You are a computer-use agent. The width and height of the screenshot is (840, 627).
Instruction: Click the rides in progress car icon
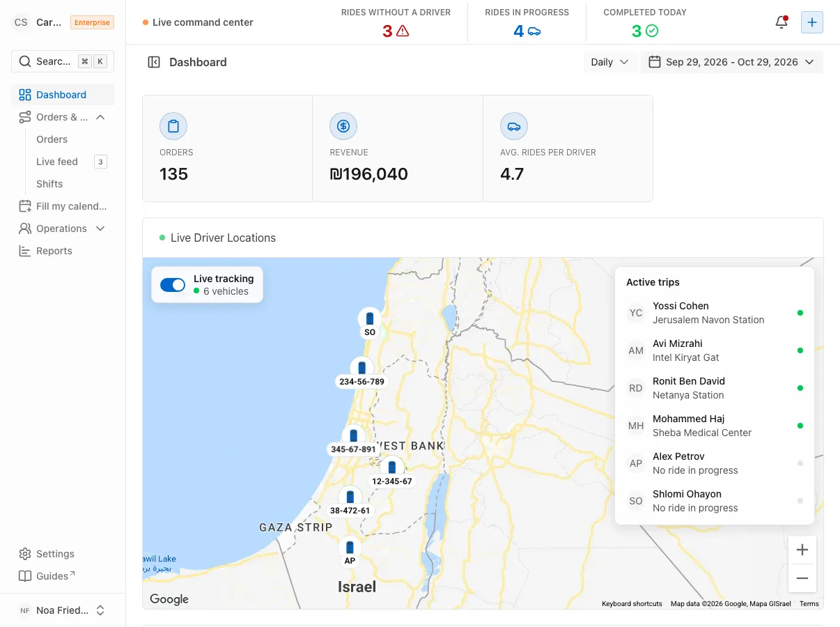(x=534, y=31)
